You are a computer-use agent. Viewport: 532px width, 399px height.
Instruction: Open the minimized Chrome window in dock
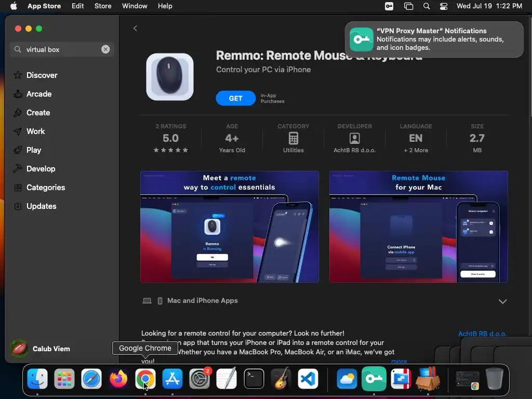tap(467, 379)
